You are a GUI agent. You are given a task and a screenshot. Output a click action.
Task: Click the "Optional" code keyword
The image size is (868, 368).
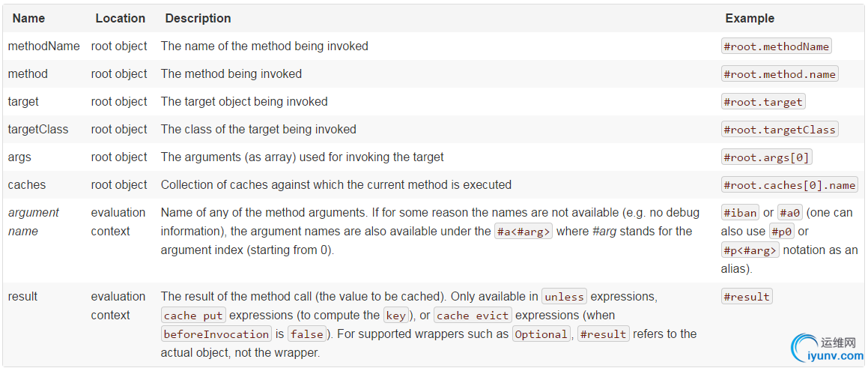point(541,334)
